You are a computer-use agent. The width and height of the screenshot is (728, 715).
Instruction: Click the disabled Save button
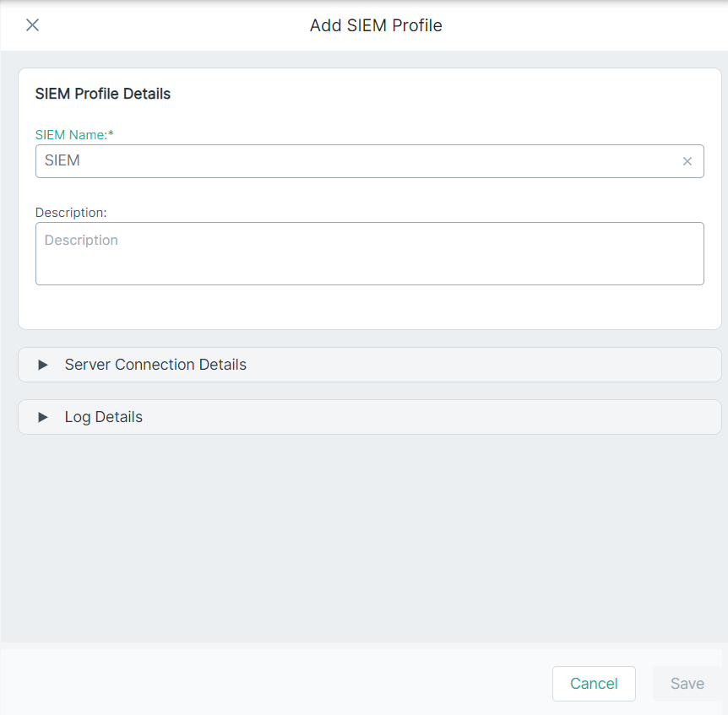coord(687,684)
